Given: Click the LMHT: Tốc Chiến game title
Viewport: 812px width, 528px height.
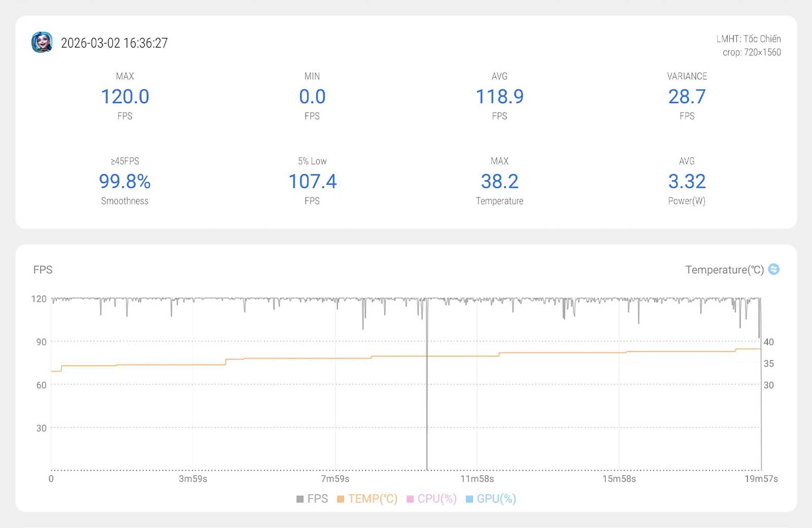Looking at the screenshot, I should [x=748, y=39].
